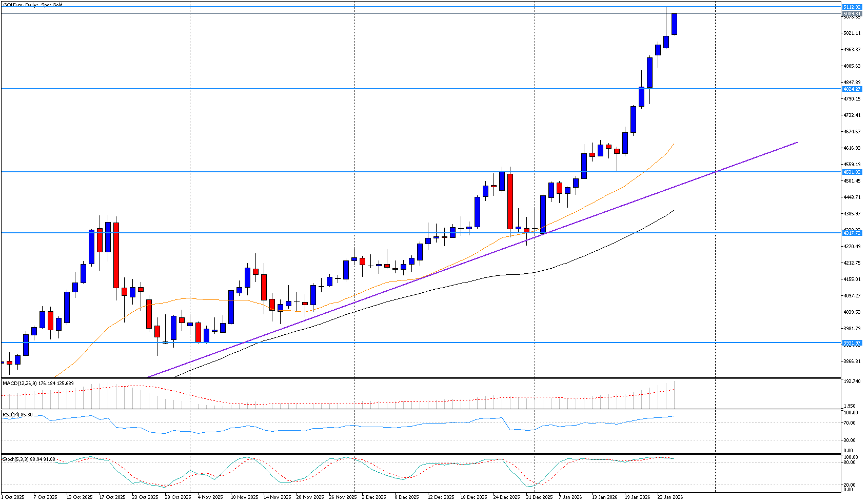This screenshot has height=503, width=868.
Task: Click the 31 Dec 2025 date on time axis
Action: click(539, 497)
